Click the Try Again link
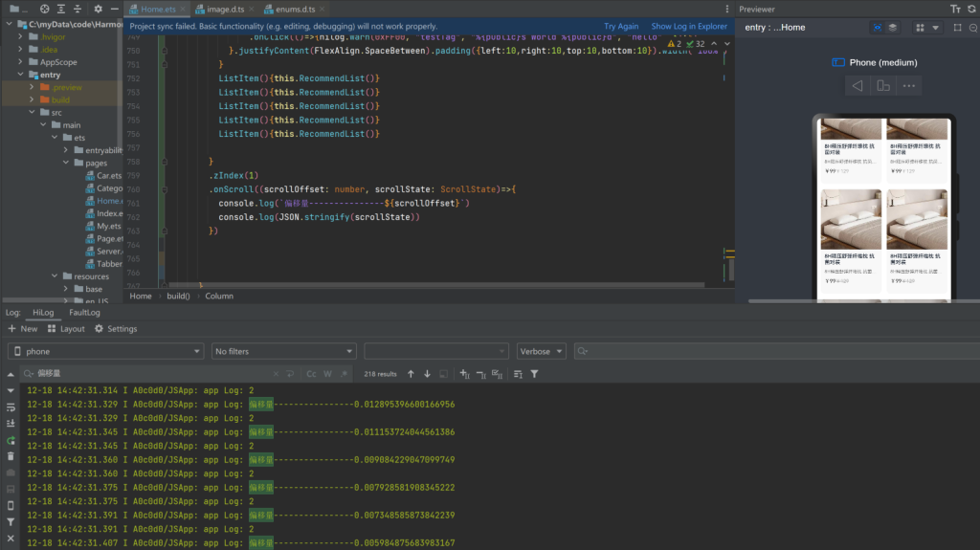 (621, 27)
